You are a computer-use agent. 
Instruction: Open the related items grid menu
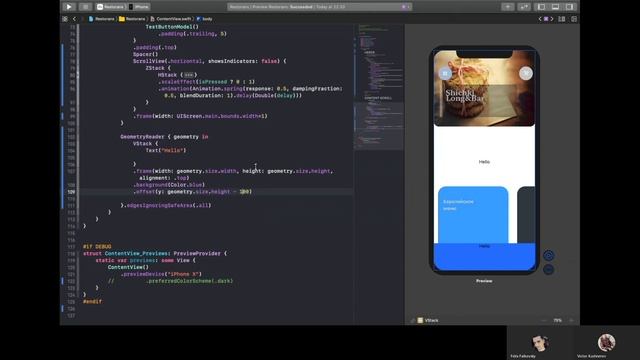(65, 19)
